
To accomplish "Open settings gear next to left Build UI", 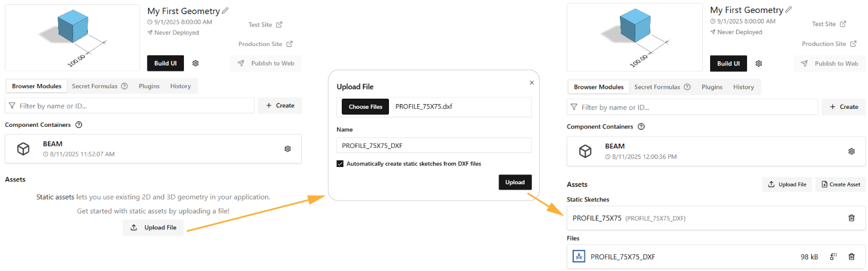I will [195, 63].
